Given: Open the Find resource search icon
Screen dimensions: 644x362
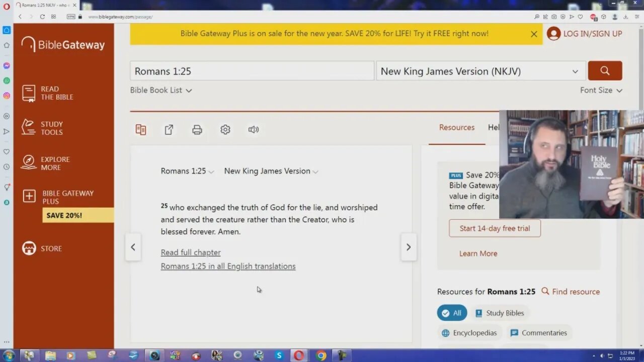Looking at the screenshot, I should click(545, 291).
